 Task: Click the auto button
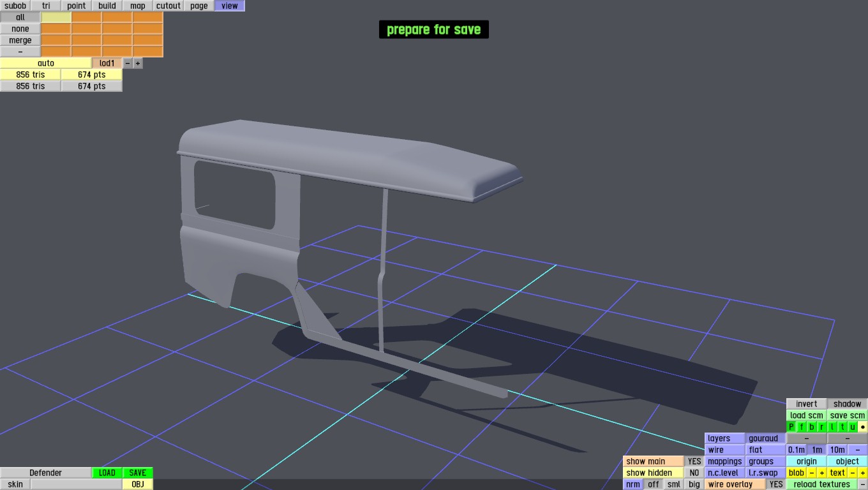(46, 63)
